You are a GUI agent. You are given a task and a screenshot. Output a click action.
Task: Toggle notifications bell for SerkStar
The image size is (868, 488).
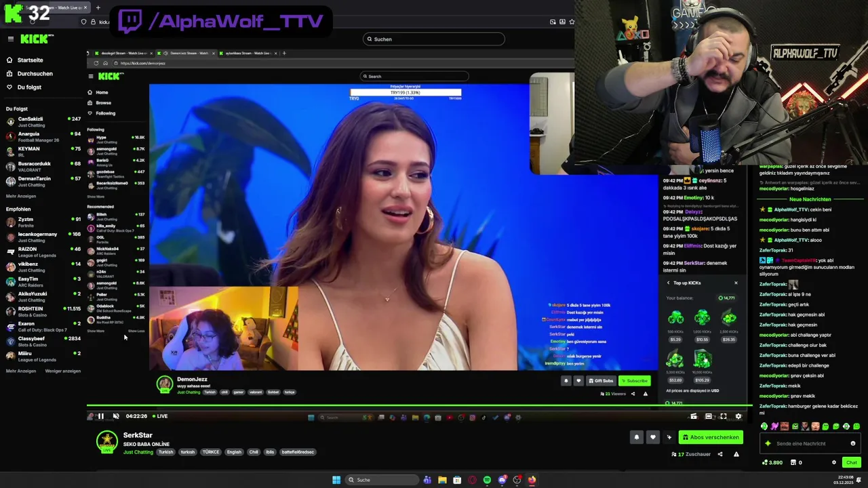point(637,437)
